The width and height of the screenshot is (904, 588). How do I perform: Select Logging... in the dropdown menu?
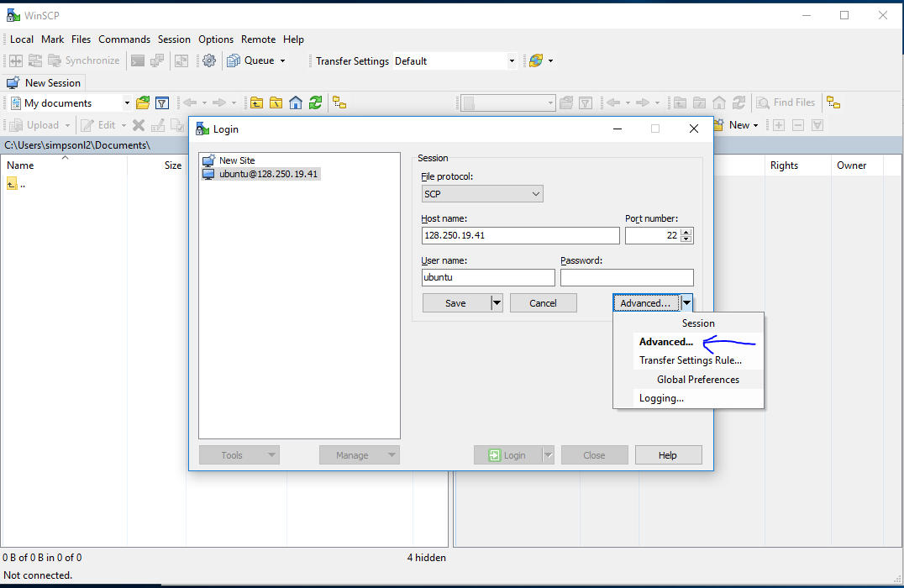coord(661,398)
